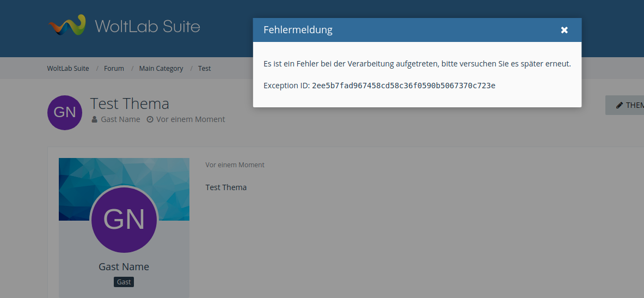Go to the Forum breadcrumb
This screenshot has height=298, width=644.
point(114,69)
